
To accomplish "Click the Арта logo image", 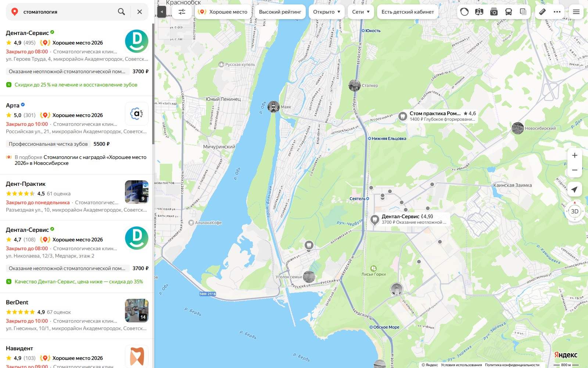I will [x=137, y=114].
